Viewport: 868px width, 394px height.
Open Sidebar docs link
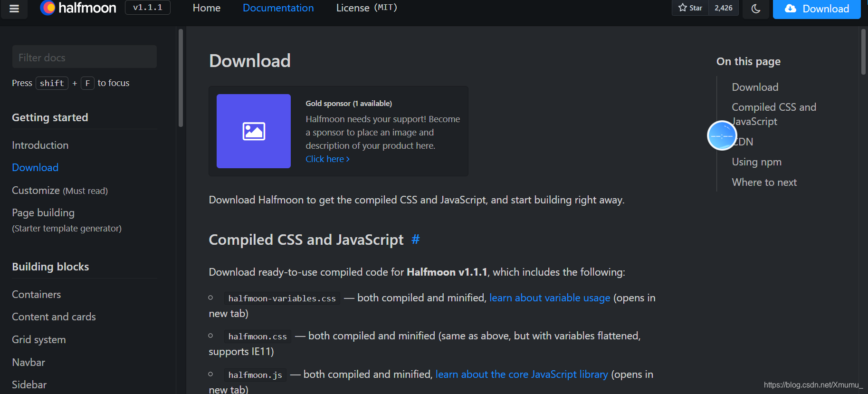click(29, 384)
